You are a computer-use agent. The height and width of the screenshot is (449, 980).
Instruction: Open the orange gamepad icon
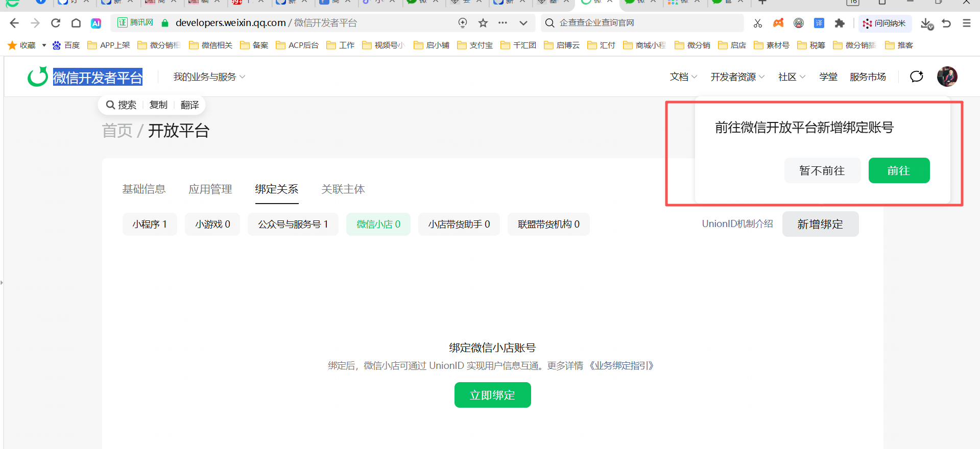pos(778,23)
